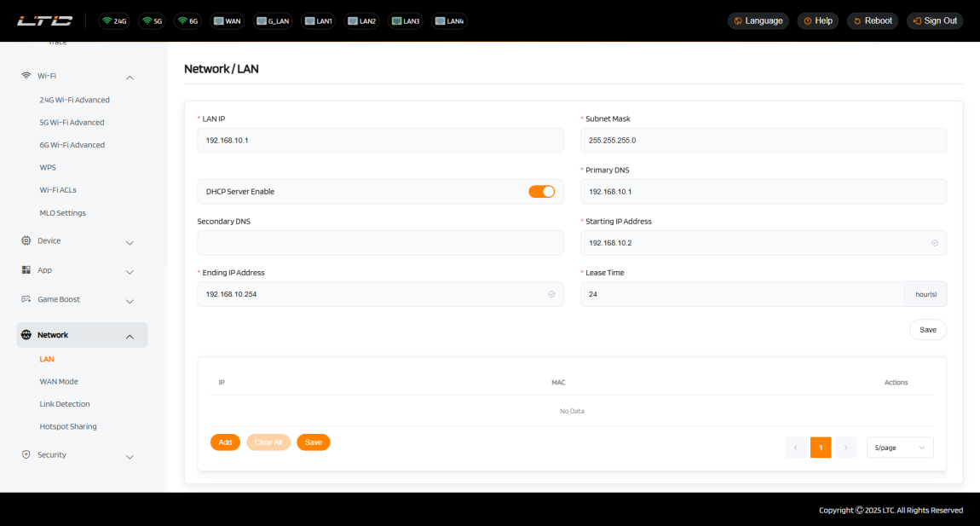This screenshot has width=980, height=526.
Task: Click the Sign Out button
Action: [935, 20]
